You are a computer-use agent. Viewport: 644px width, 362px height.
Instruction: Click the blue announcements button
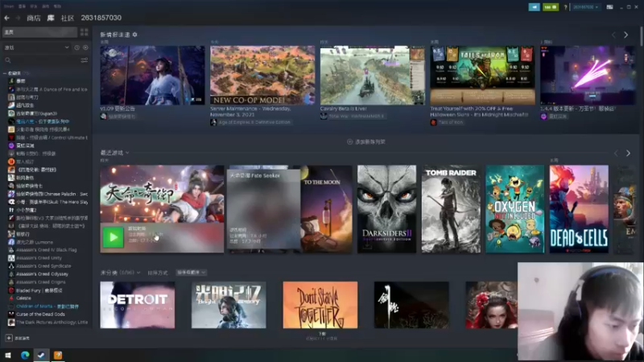point(534,7)
